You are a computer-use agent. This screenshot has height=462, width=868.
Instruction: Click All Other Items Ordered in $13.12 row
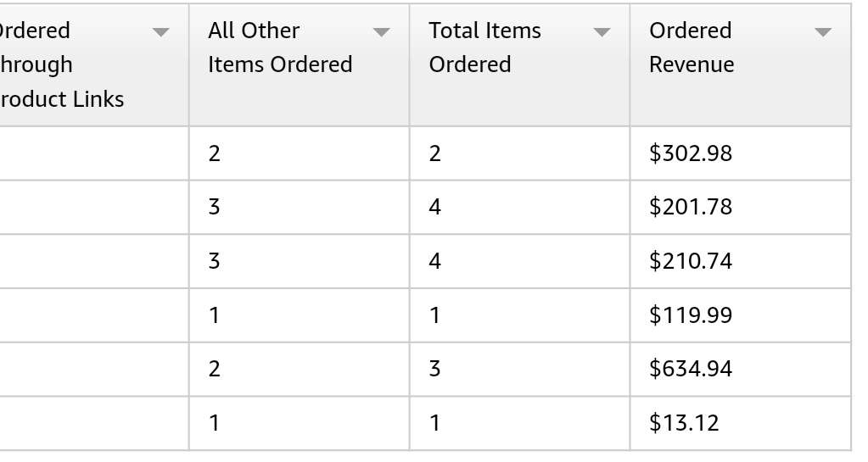tap(215, 422)
